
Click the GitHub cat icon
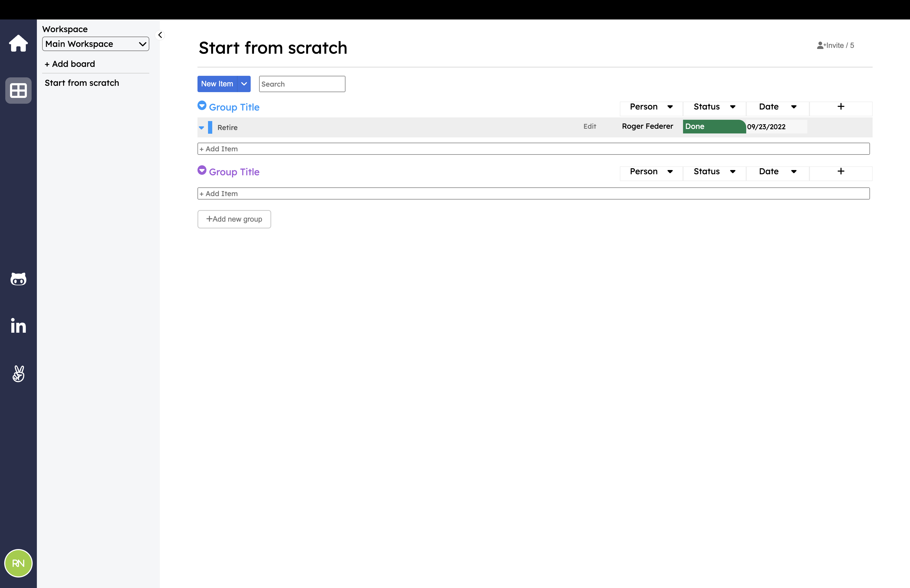(x=18, y=279)
